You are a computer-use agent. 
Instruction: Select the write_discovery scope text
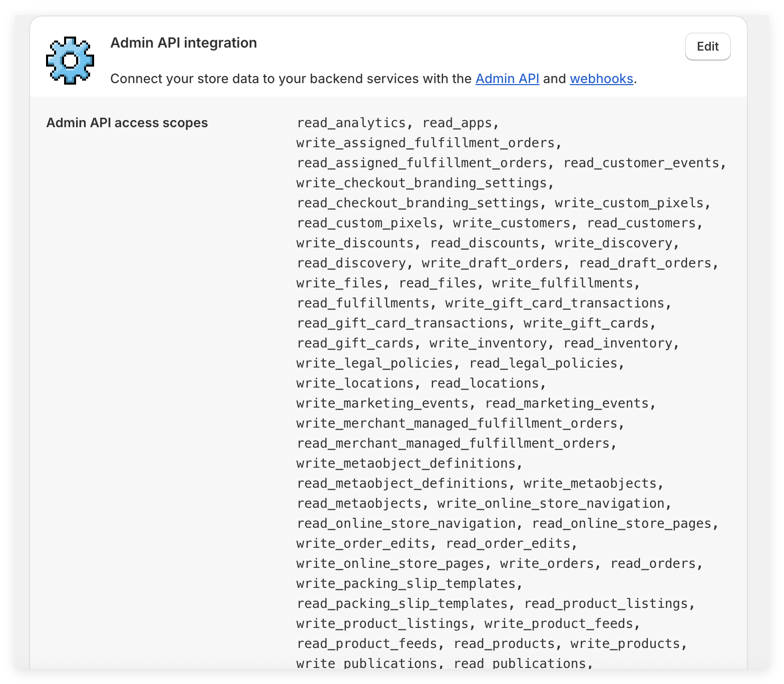coord(613,243)
